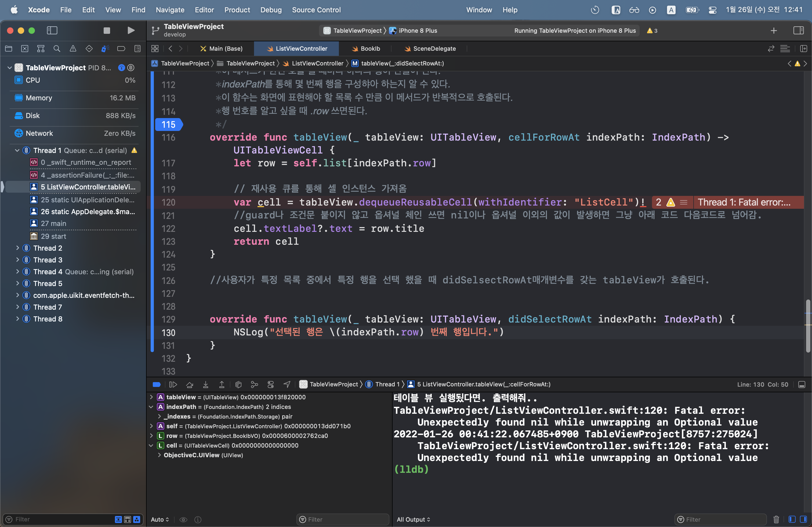Click the Run play button

[x=131, y=31]
